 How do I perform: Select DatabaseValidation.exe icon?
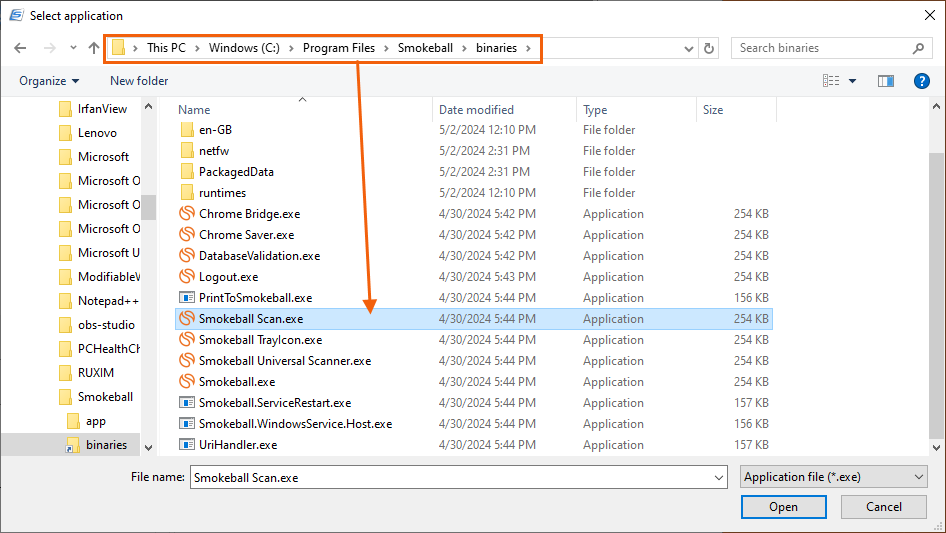click(187, 256)
